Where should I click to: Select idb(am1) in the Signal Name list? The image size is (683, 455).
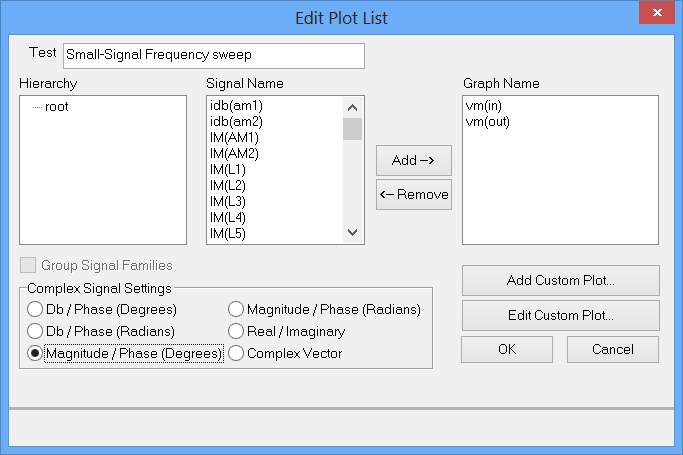(236, 105)
